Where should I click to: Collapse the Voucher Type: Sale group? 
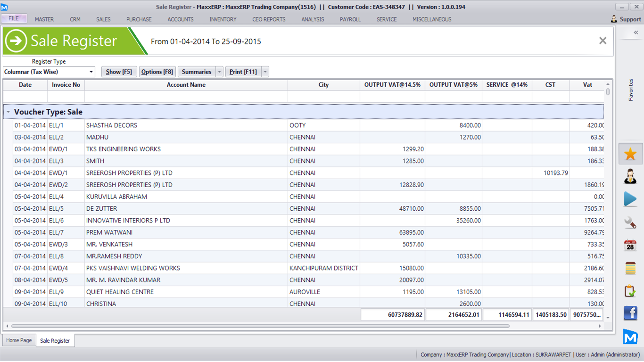8,112
